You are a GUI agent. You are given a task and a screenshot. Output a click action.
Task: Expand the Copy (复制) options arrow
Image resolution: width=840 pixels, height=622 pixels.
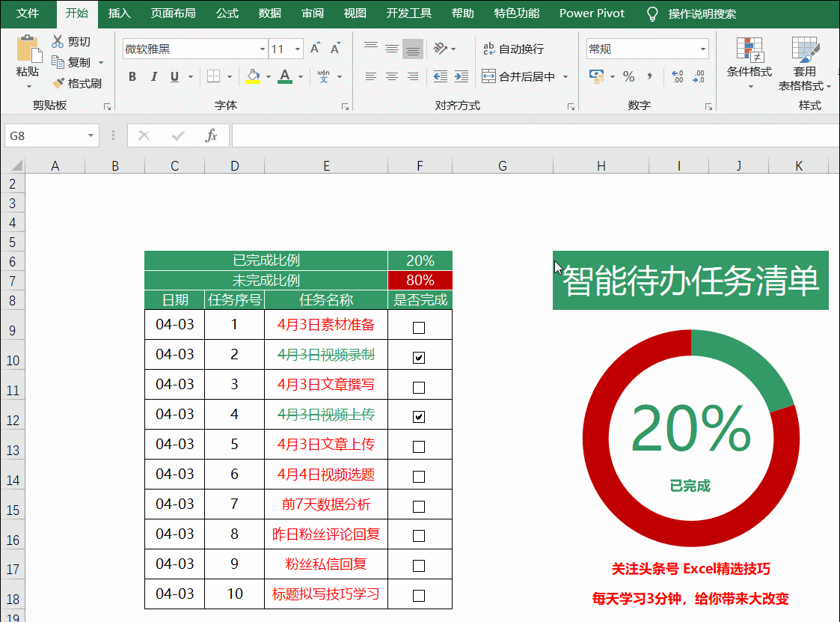(x=101, y=63)
